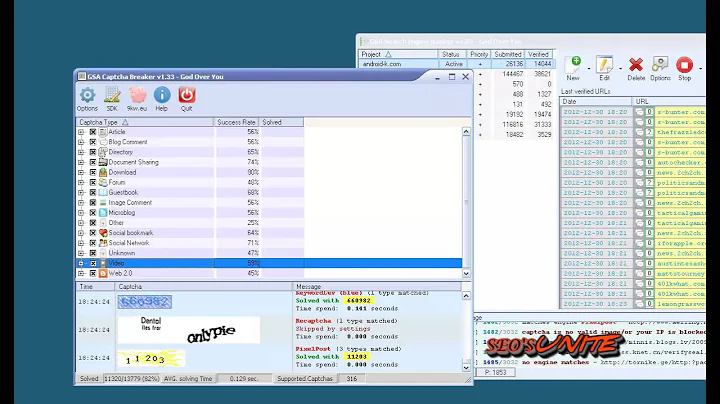
Task: Toggle the Forum checkbox
Action: pos(93,182)
